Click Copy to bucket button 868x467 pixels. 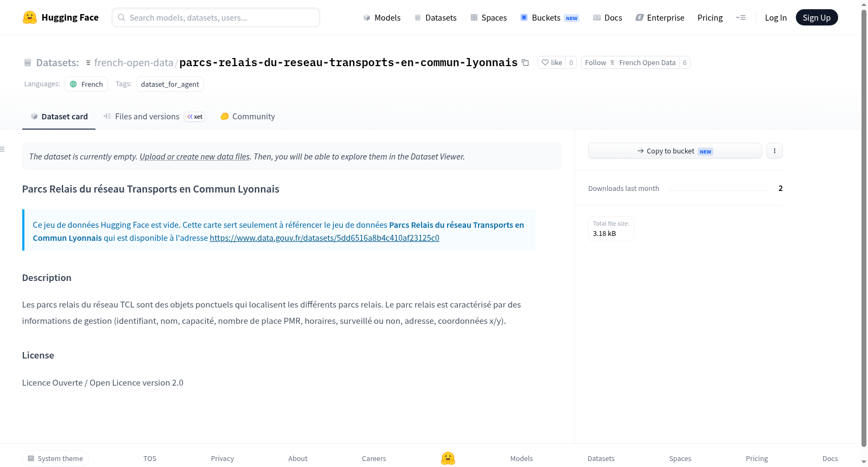[675, 151]
